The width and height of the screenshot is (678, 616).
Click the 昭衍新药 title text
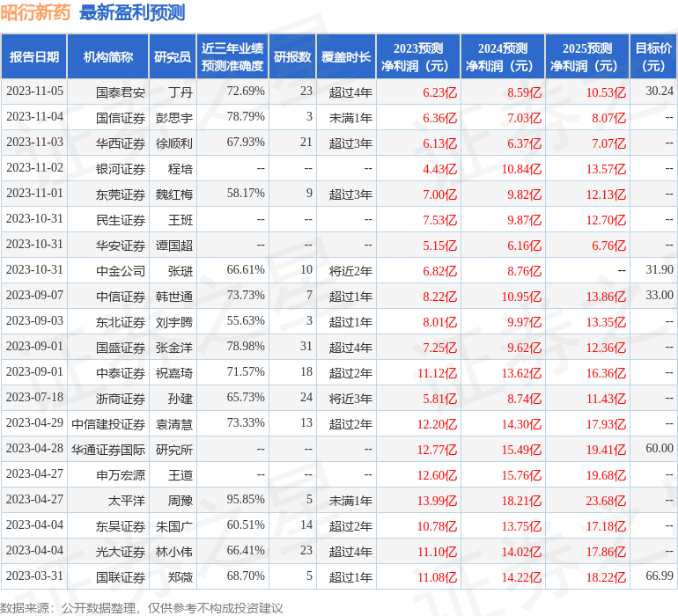pos(35,12)
